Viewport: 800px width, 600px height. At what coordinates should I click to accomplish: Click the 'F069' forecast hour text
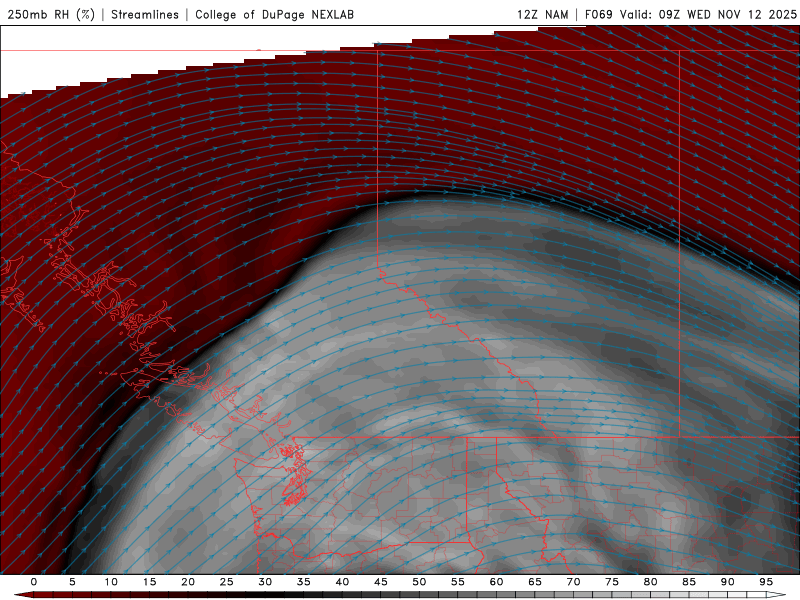coord(598,14)
